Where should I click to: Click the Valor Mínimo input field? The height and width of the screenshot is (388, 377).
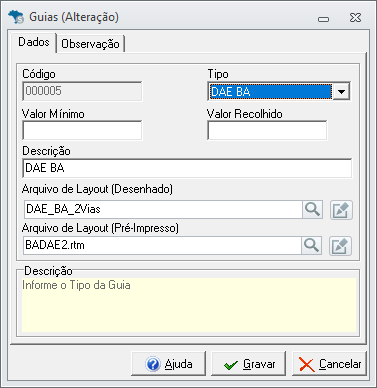(82, 130)
